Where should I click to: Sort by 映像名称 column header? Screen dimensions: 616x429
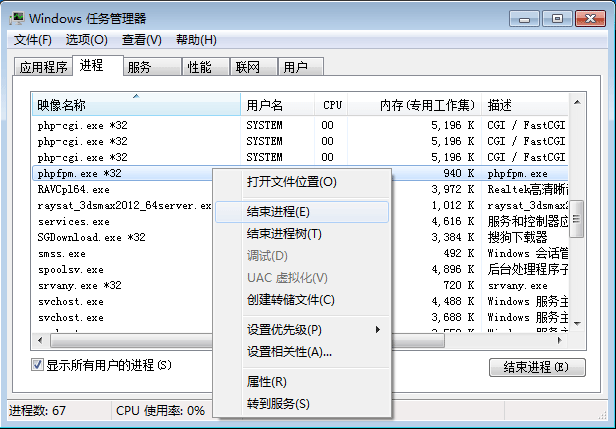tap(136, 105)
